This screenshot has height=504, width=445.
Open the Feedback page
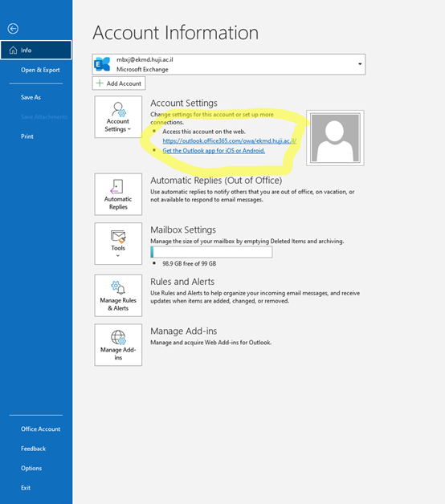(33, 449)
